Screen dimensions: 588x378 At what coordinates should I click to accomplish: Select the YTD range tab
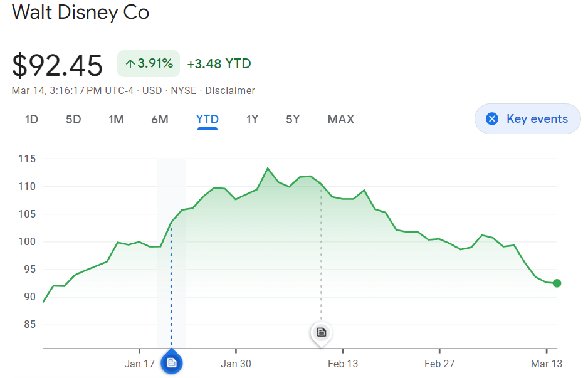[x=207, y=119]
